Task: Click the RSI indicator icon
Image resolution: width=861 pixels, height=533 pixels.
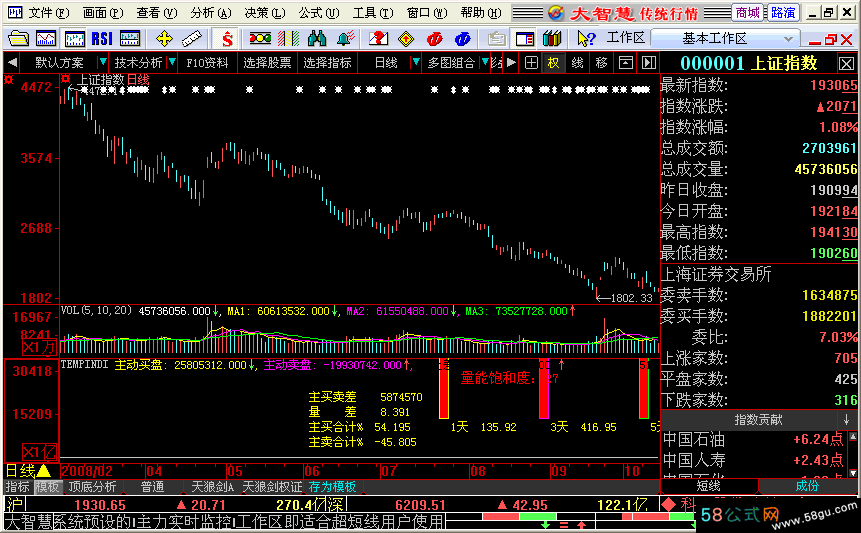Action: click(102, 38)
